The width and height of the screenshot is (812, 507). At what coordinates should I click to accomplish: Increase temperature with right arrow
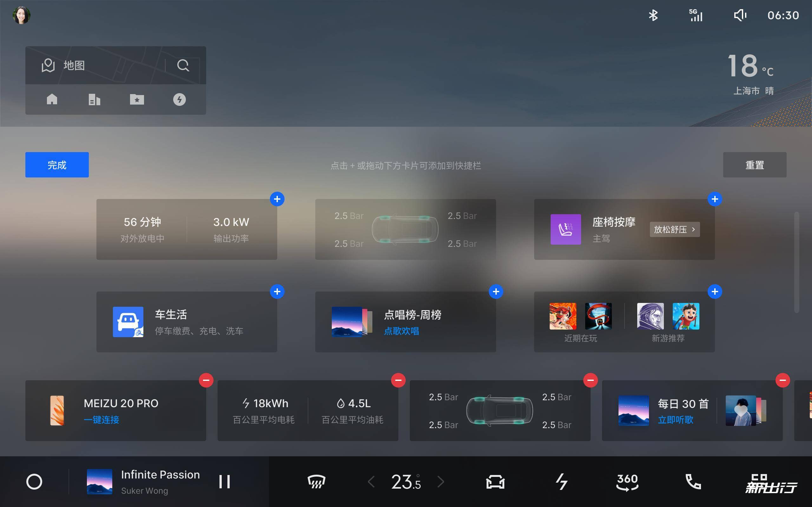pos(441,482)
